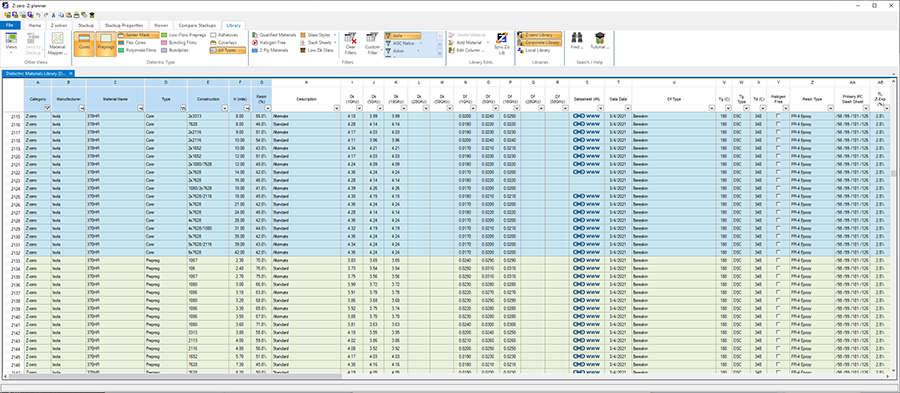Image resolution: width=900 pixels, height=393 pixels.
Task: Open the Material Name column filter dropdown
Action: tap(140, 107)
